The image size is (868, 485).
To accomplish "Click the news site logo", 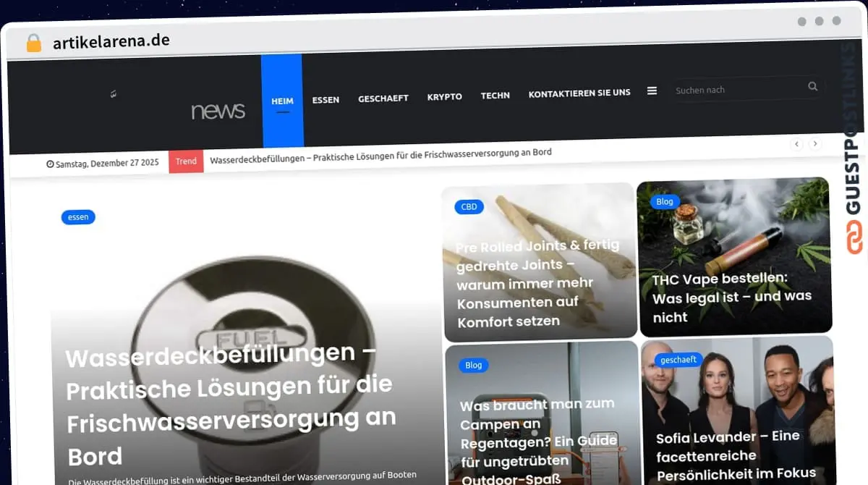I will pos(218,111).
